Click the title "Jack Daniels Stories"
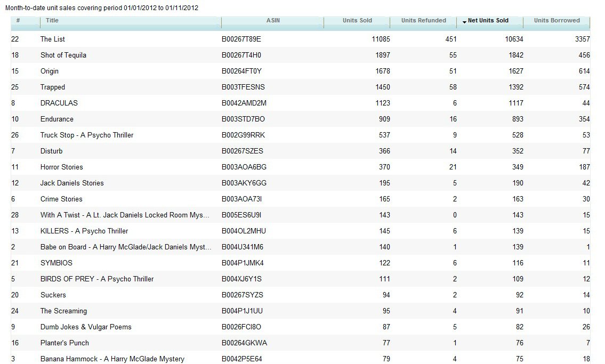Image resolution: width=605 pixels, height=364 pixels. pyautogui.click(x=72, y=183)
